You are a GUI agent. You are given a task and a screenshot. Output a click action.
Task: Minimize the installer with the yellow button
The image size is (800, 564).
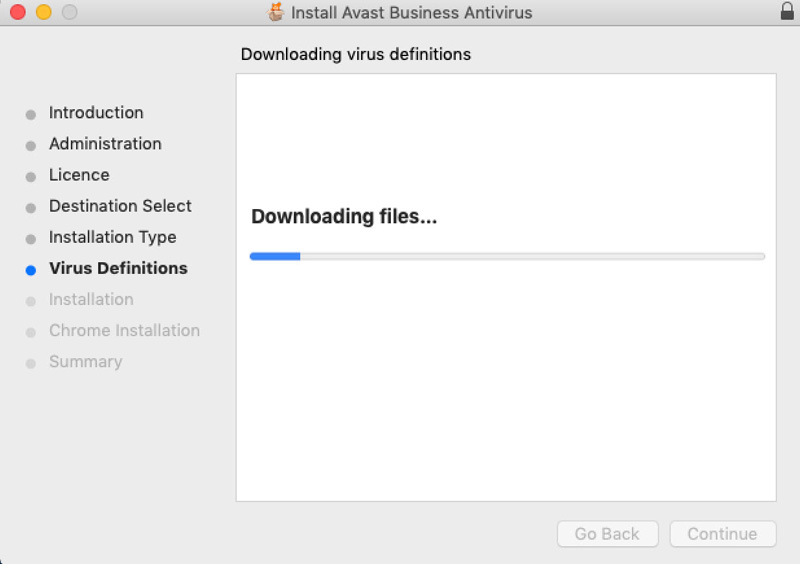43,13
